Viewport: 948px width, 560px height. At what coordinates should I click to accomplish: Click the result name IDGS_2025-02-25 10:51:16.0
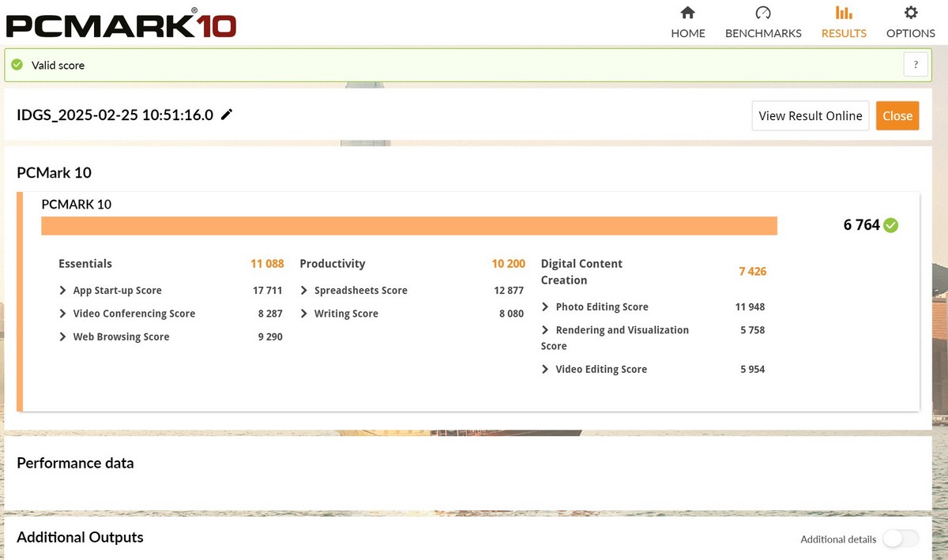(x=115, y=115)
